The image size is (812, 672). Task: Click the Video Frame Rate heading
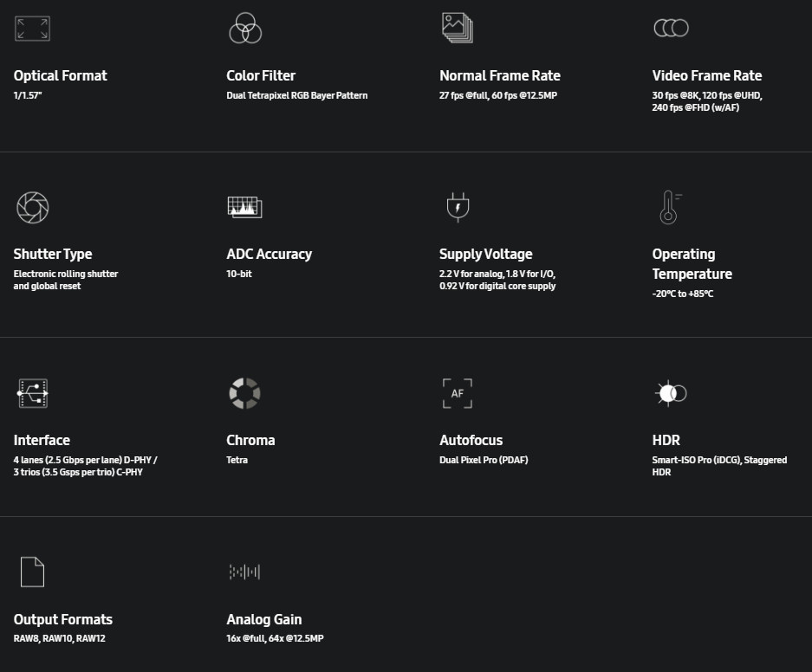707,75
